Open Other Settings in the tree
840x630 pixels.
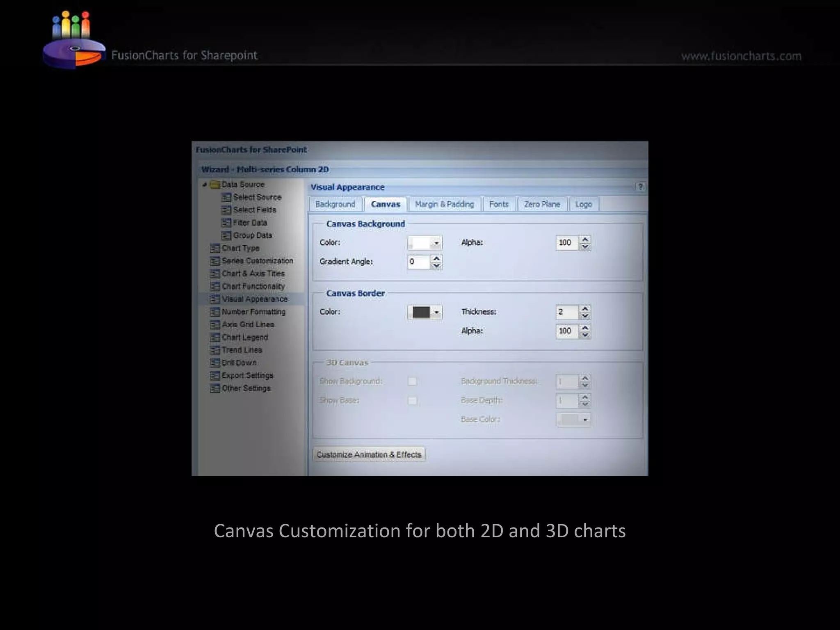246,388
